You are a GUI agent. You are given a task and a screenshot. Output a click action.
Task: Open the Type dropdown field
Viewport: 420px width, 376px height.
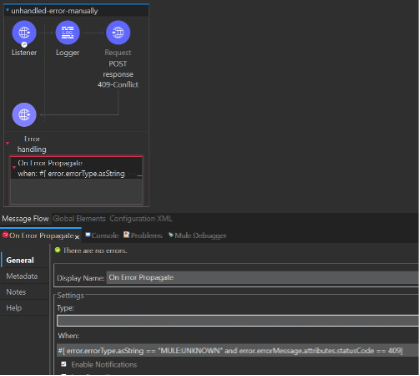(238, 321)
